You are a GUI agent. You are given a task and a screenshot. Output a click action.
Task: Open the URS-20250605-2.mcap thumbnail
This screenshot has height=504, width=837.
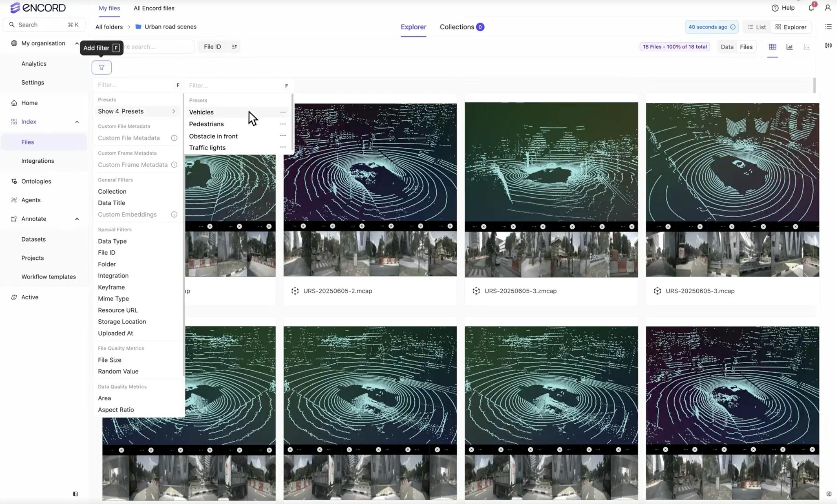point(370,190)
